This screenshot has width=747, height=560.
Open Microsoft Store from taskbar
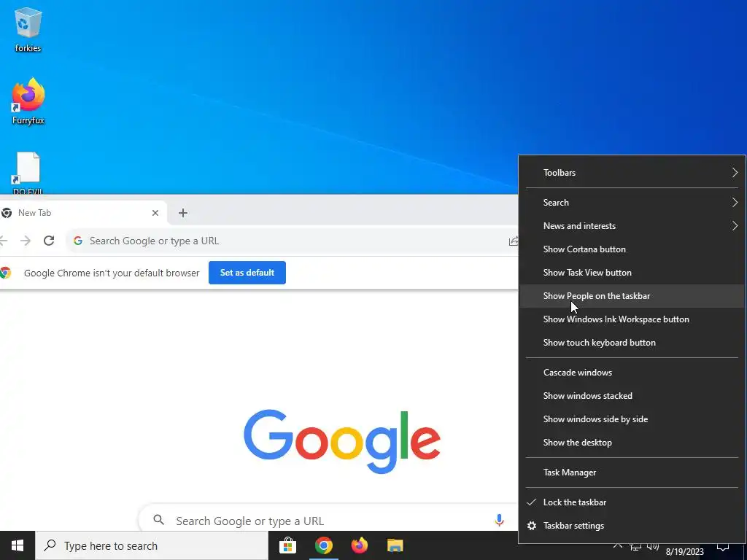(x=287, y=545)
